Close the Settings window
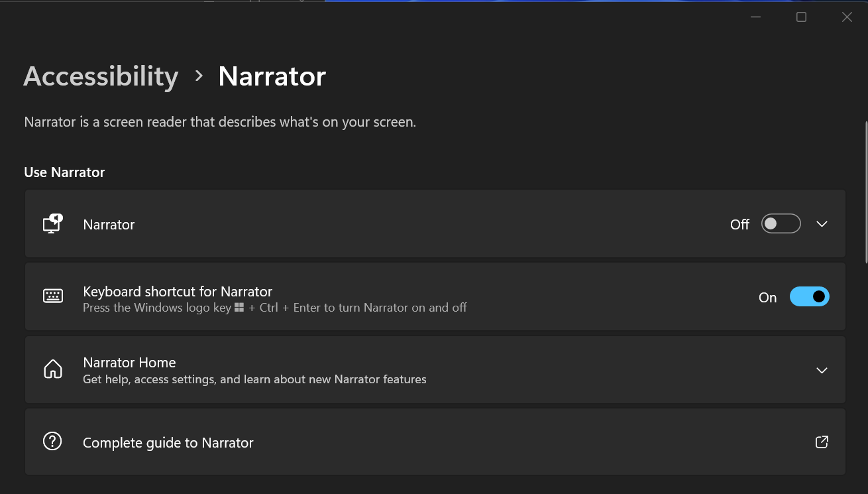 pos(846,17)
